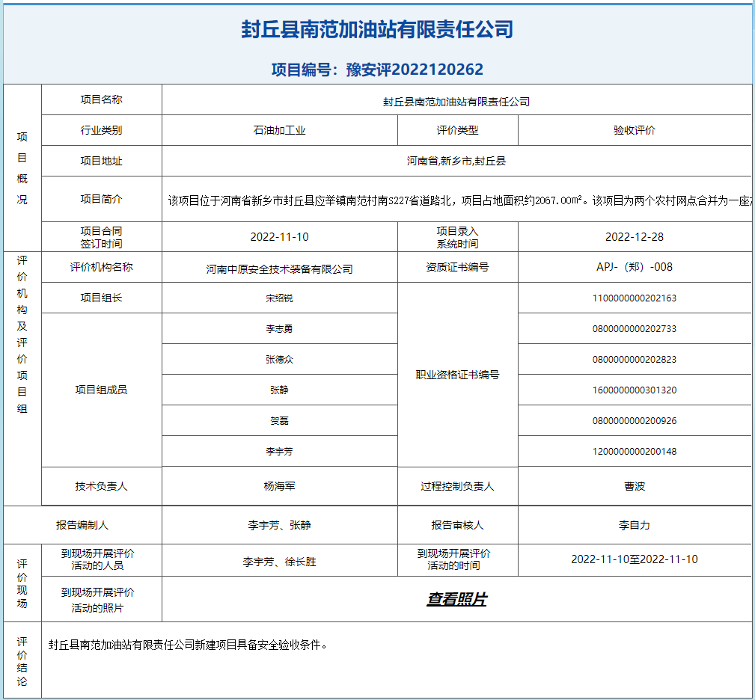Click the 项目名称 label cell
This screenshot has width=755, height=700.
point(101,100)
